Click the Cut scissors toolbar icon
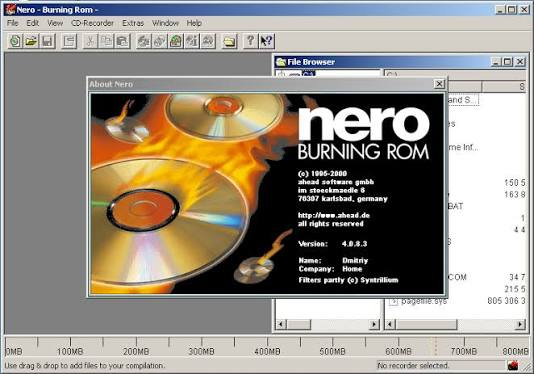 point(90,41)
